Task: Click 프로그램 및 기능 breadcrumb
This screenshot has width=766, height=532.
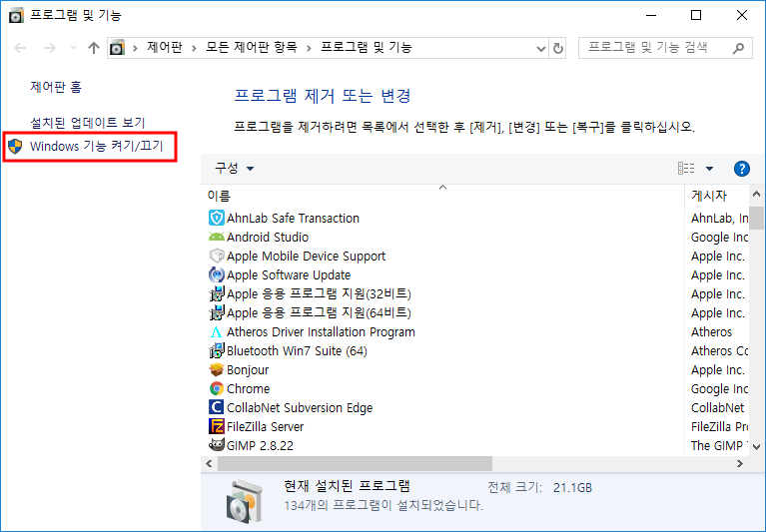Action: (367, 47)
